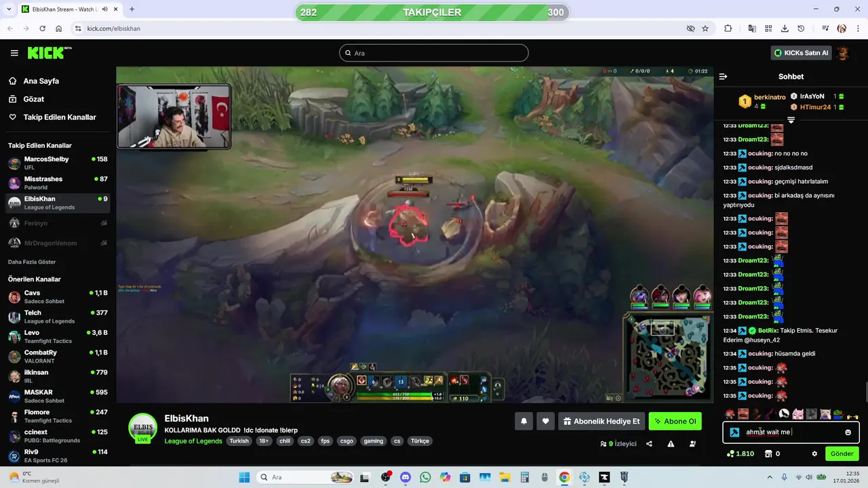868x488 pixels.
Task: Open emoji picker in chat input
Action: 848,432
